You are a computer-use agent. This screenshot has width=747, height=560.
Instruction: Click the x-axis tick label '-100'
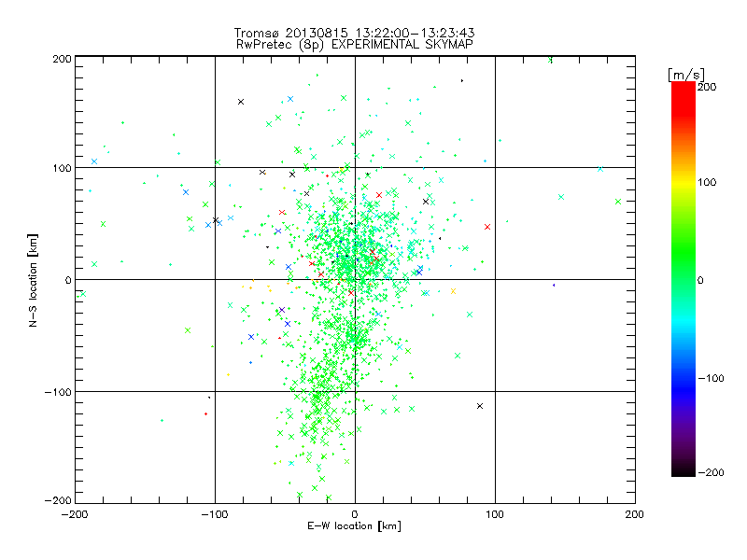click(x=215, y=514)
